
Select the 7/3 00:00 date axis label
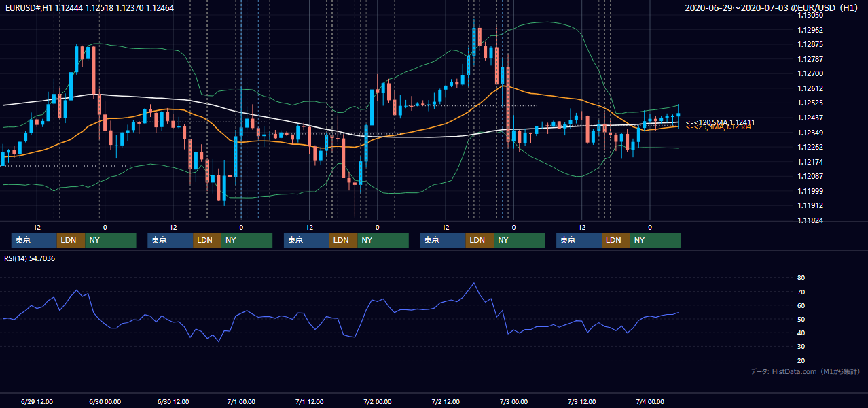click(513, 401)
